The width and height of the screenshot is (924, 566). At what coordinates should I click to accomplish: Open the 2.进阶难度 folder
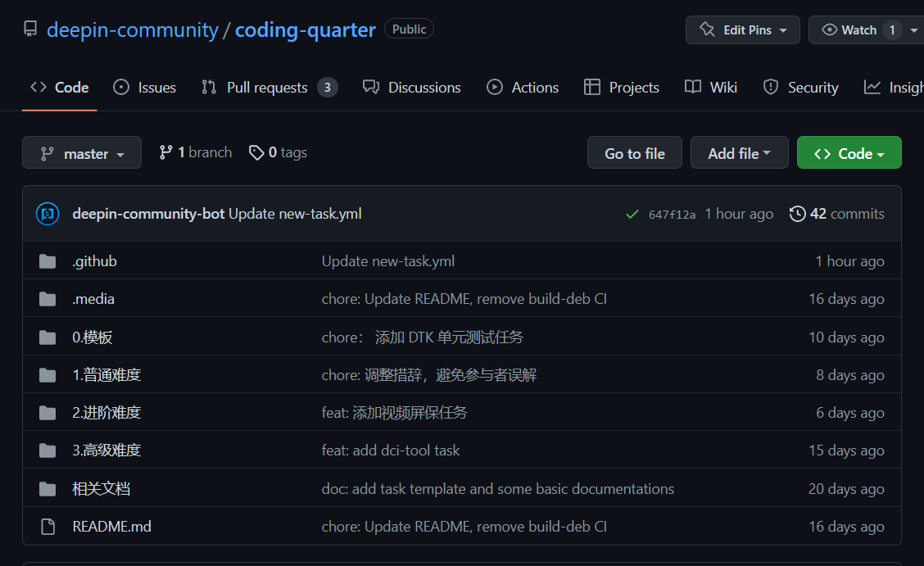coord(106,413)
